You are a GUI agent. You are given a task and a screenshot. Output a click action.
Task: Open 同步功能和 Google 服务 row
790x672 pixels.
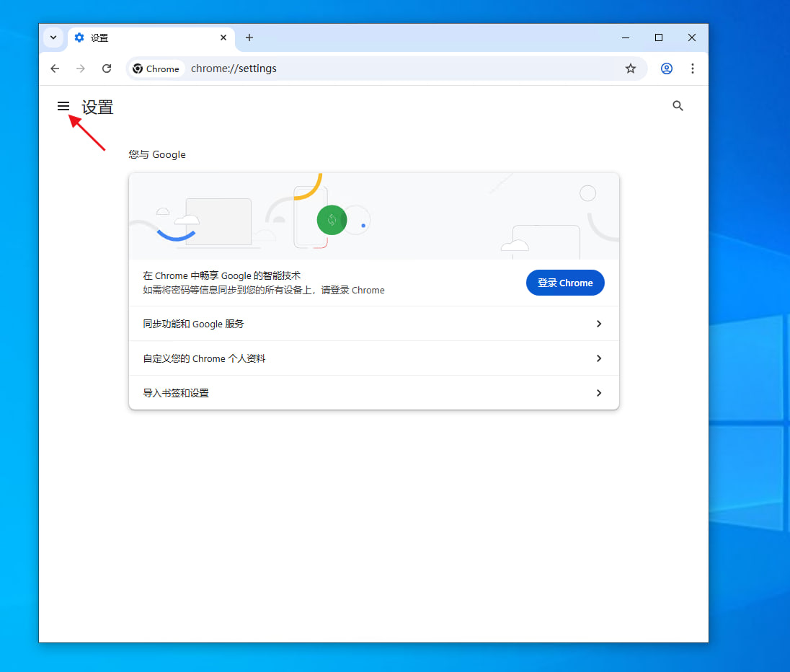360,324
